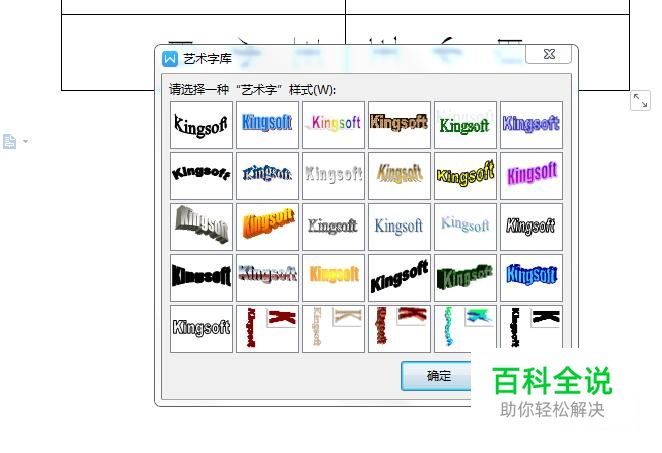662x453 pixels.
Task: Select the black arched Kingsoft WordArt style
Action: (x=201, y=125)
